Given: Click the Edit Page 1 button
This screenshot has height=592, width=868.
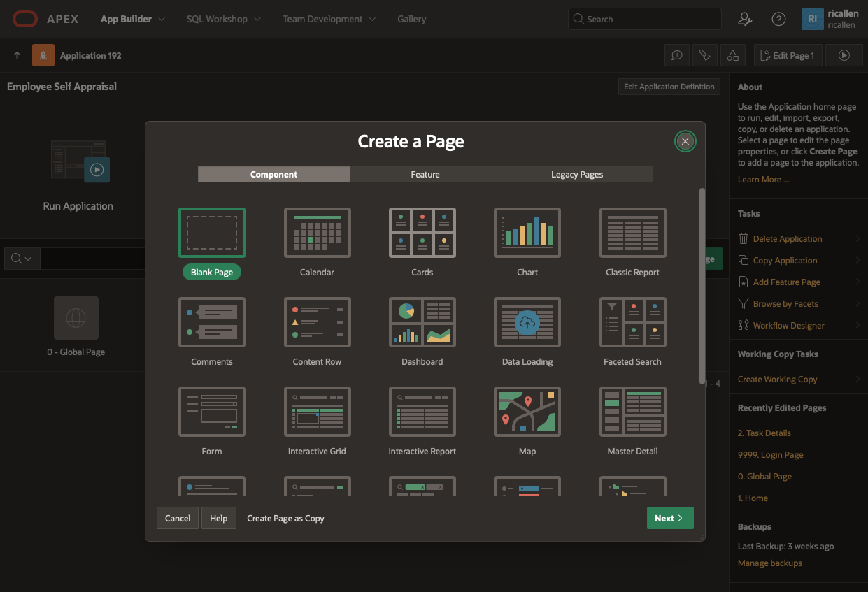Looking at the screenshot, I should tap(788, 55).
